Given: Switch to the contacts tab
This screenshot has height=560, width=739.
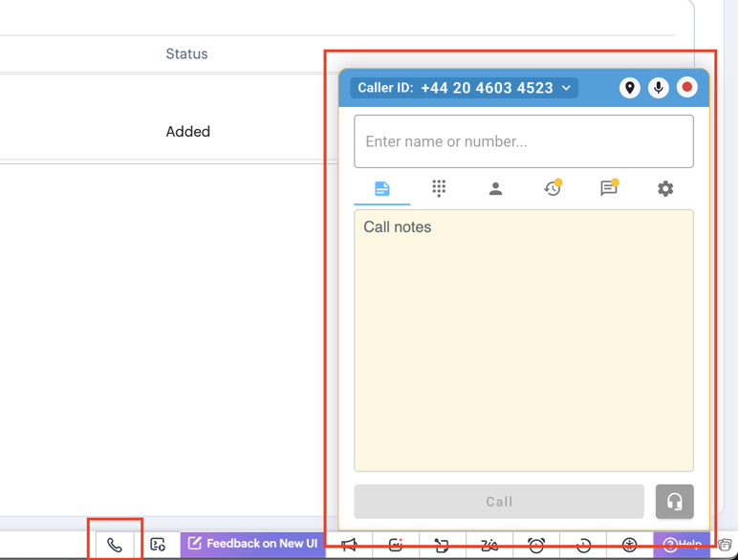Looking at the screenshot, I should (495, 189).
